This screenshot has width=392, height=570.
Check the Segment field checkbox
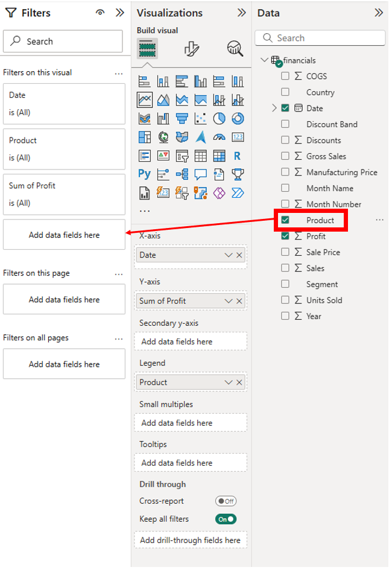coord(285,283)
